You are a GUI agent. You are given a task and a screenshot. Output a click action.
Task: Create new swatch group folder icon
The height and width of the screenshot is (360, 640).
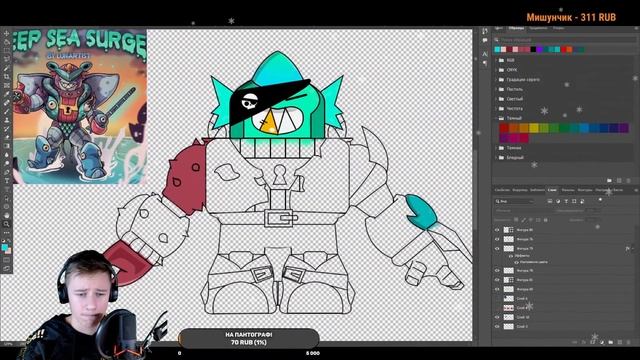(609, 180)
